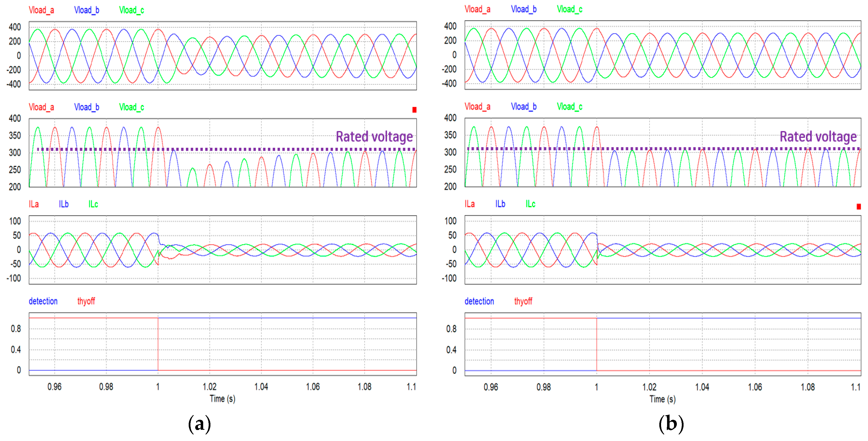
Task: Click the thyoff legend in panel (b)
Action: [523, 301]
